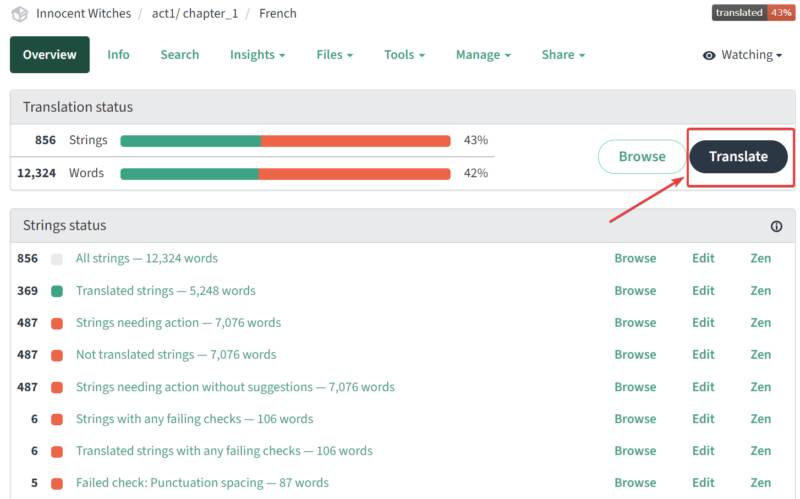Click orange square beside Failed check: Punctuation spacing
The height and width of the screenshot is (499, 800).
57,483
